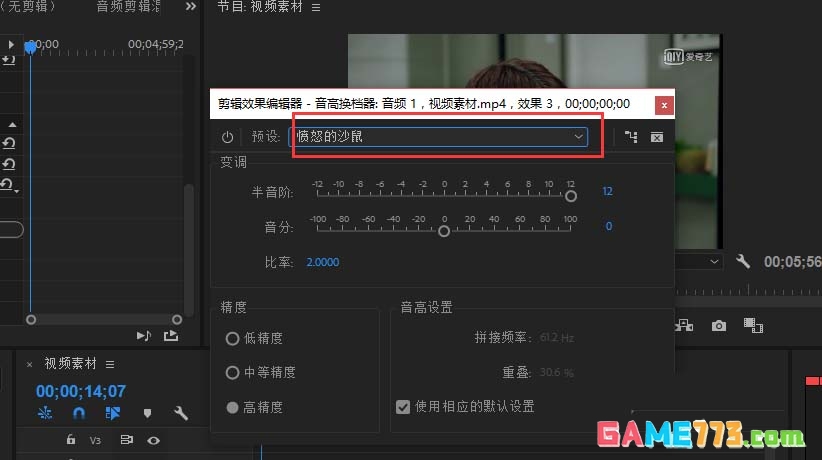The width and height of the screenshot is (822, 460).
Task: Click the semitones value 12
Action: [x=607, y=191]
